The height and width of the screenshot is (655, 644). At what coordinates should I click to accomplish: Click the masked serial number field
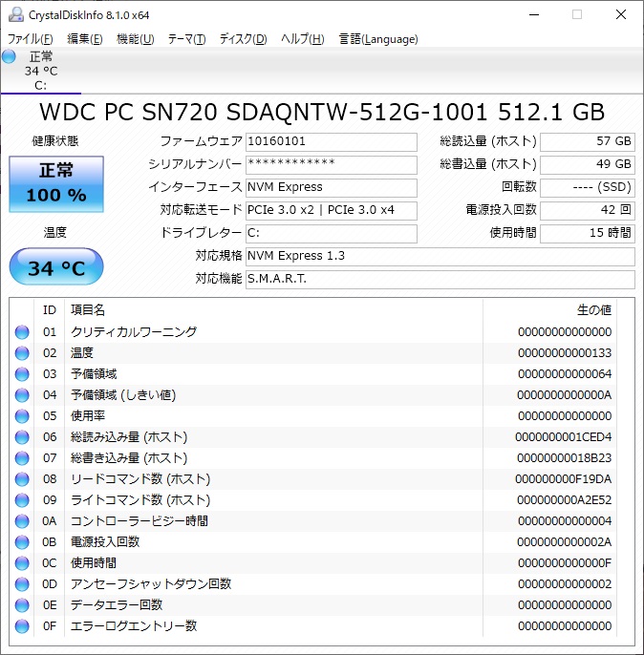point(331,164)
